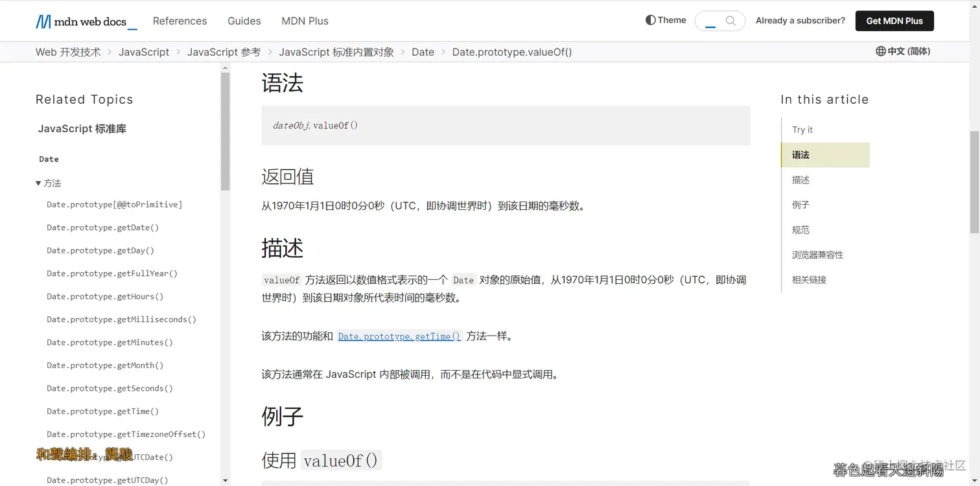980x486 pixels.
Task: Click the inline valueOf code term
Action: 282,281
